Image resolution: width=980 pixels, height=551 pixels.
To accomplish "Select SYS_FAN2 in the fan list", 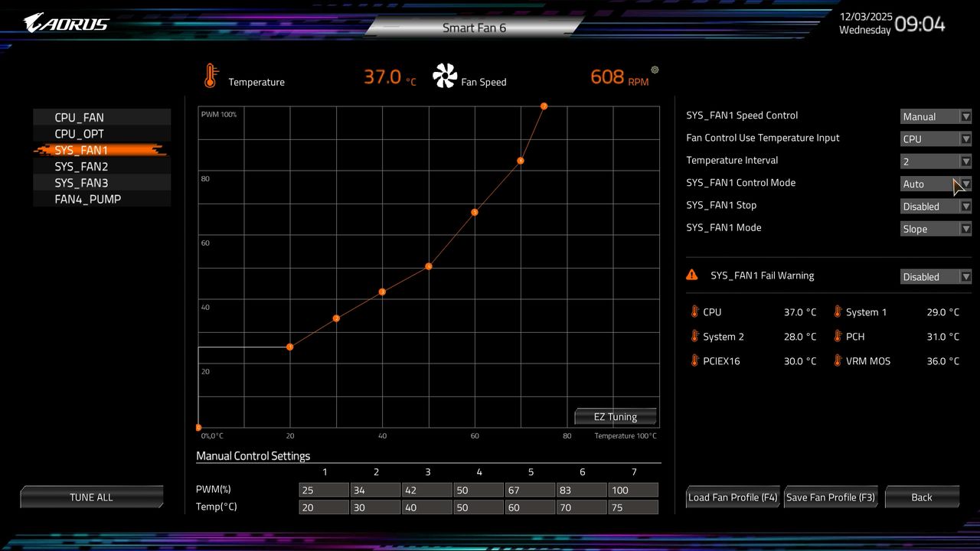I will [x=82, y=166].
